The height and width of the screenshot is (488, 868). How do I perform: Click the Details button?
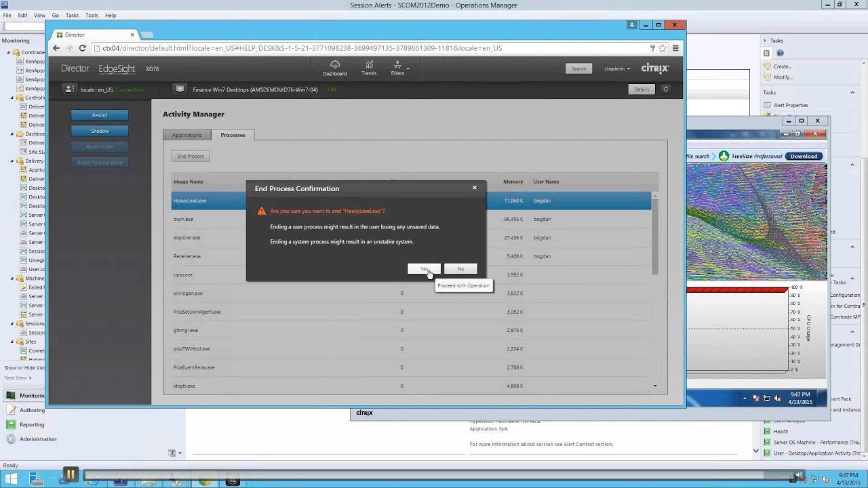(x=642, y=89)
